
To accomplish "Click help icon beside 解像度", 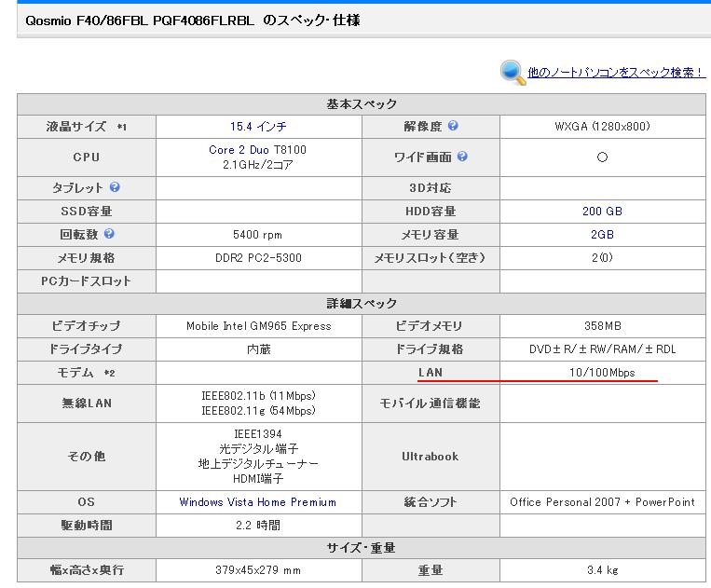I will click(x=453, y=126).
